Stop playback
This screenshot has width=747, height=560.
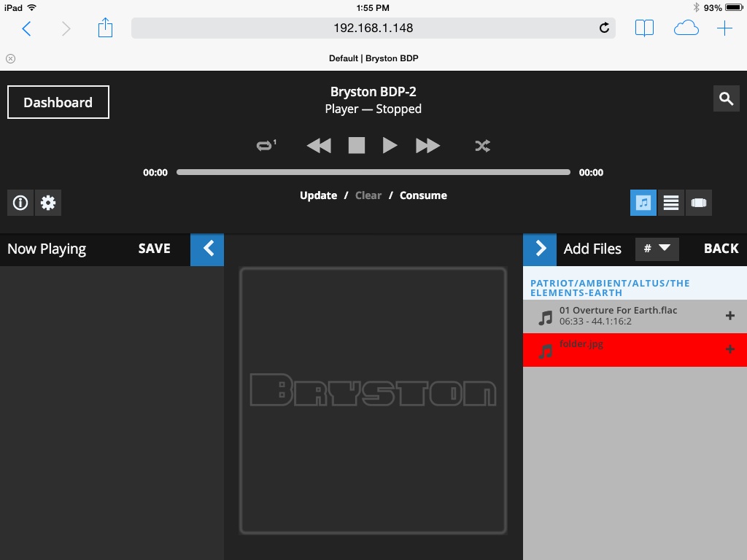356,145
